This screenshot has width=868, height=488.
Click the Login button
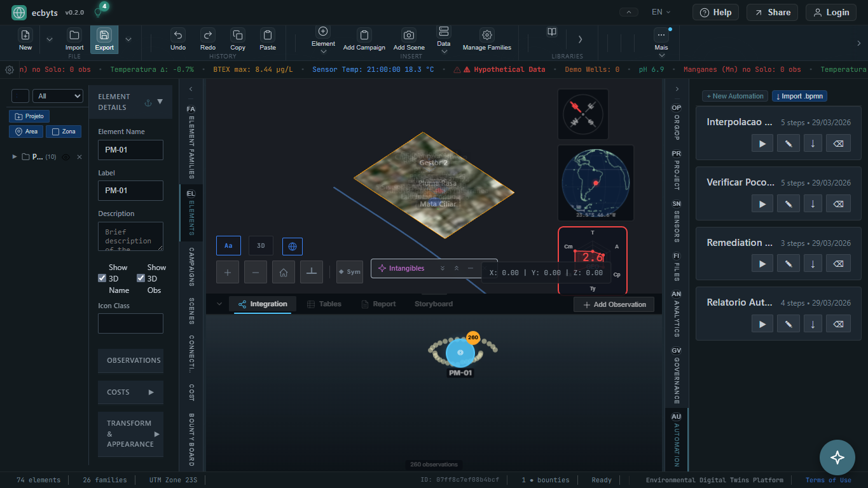point(831,12)
